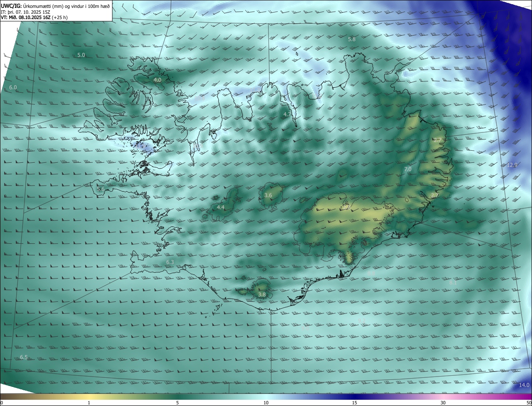
Task: Click the colorbar tick label 30
Action: tap(443, 403)
